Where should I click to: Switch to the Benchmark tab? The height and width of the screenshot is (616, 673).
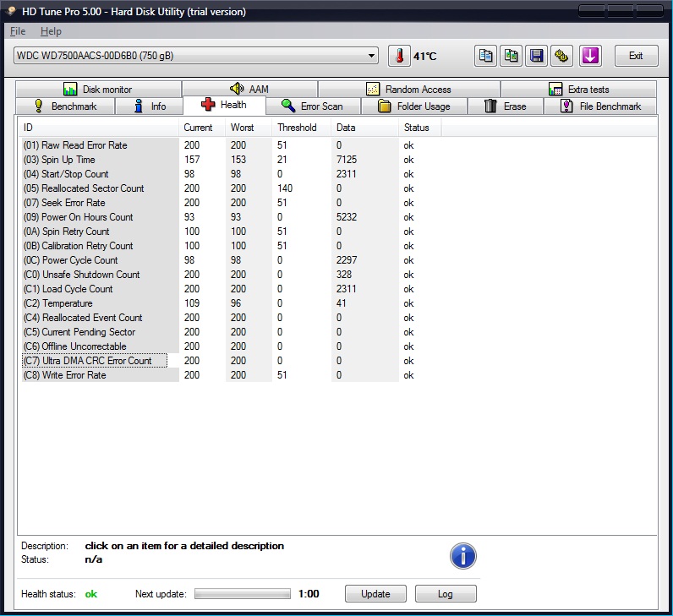pyautogui.click(x=64, y=106)
